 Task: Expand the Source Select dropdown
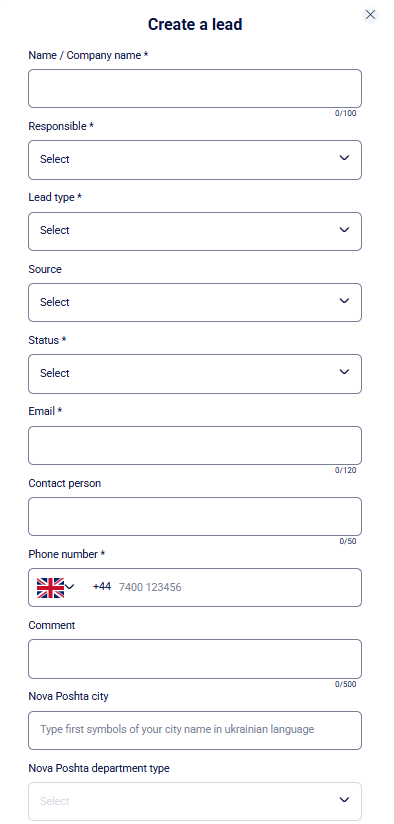(x=195, y=302)
